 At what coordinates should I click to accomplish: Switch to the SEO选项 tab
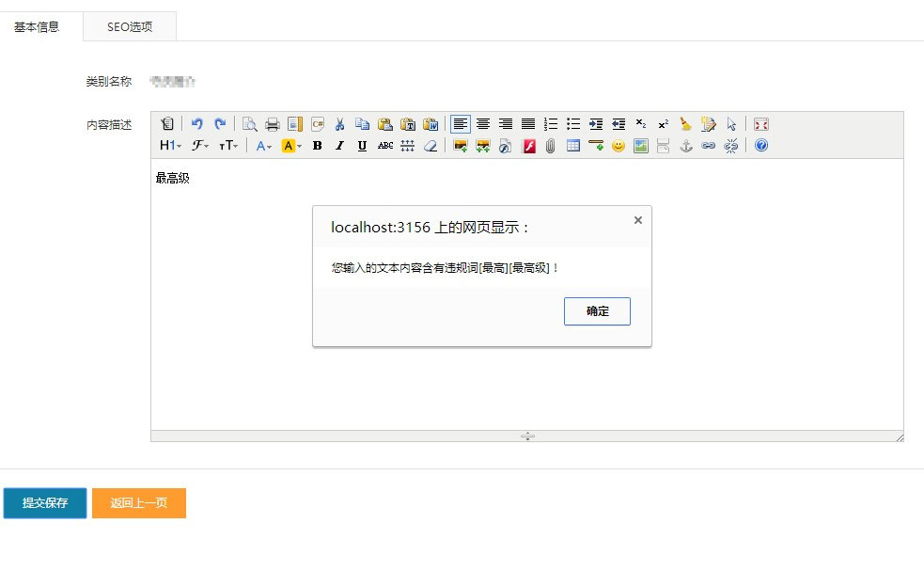point(130,27)
